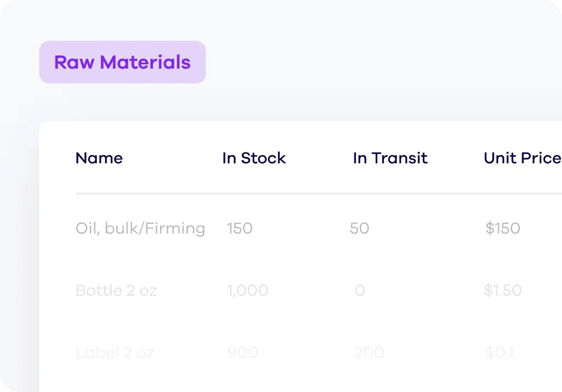Screen dimensions: 562x392
Task: Click the In Transit column header
Action: (x=390, y=158)
